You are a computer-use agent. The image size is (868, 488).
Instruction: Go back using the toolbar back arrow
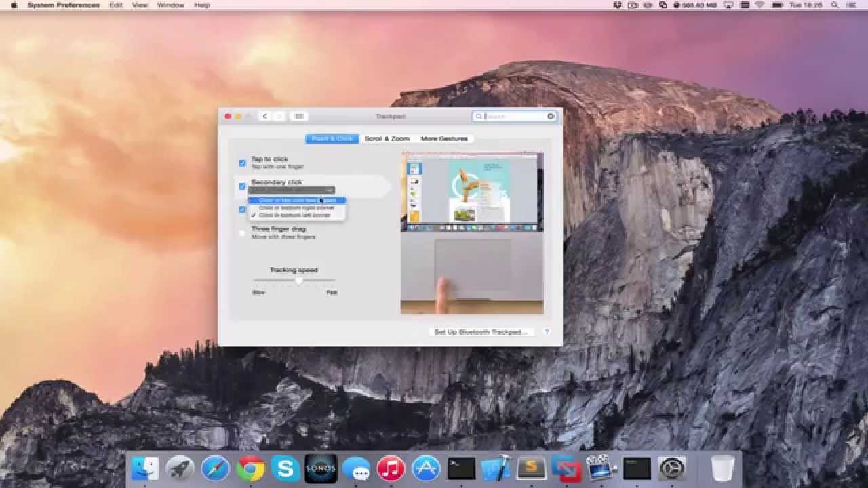click(265, 117)
